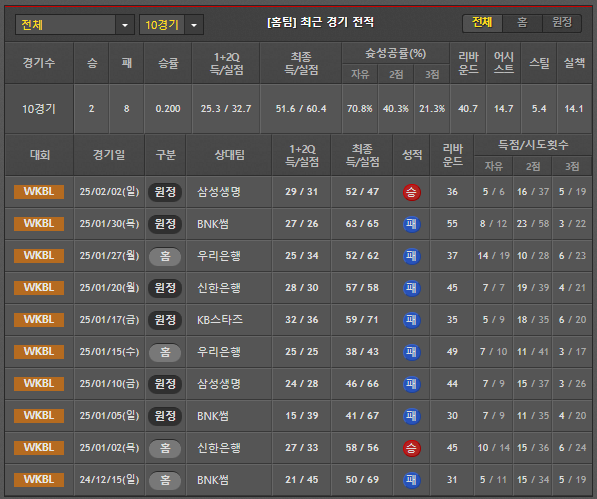This screenshot has width=597, height=499.
Task: Switch the filter toggle to 홈
Action: click(522, 23)
